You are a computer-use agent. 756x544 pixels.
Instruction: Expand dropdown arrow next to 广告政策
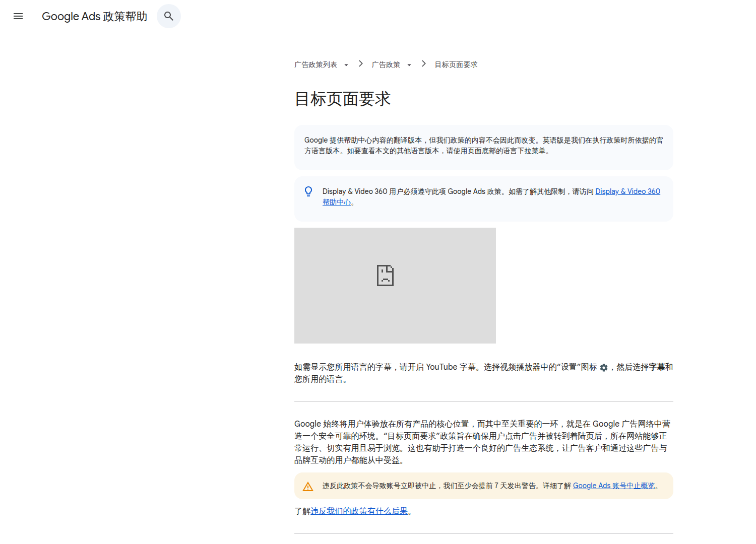pyautogui.click(x=409, y=65)
